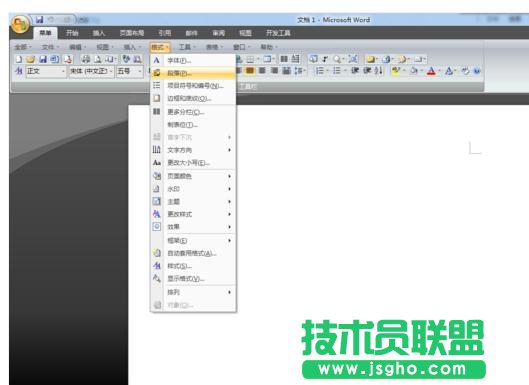This screenshot has width=529, height=385.
Task: Choose 字体(F)... in the format menu
Action: [x=193, y=60]
